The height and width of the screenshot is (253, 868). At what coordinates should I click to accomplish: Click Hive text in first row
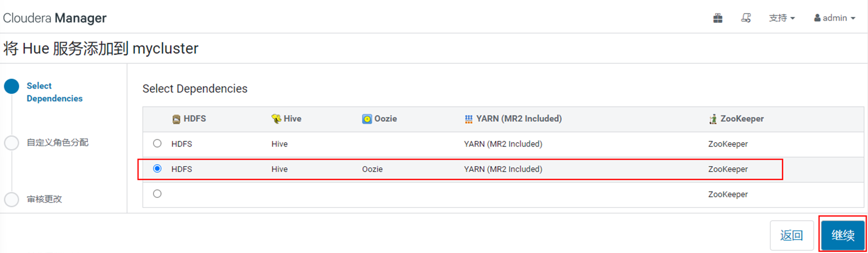point(279,144)
